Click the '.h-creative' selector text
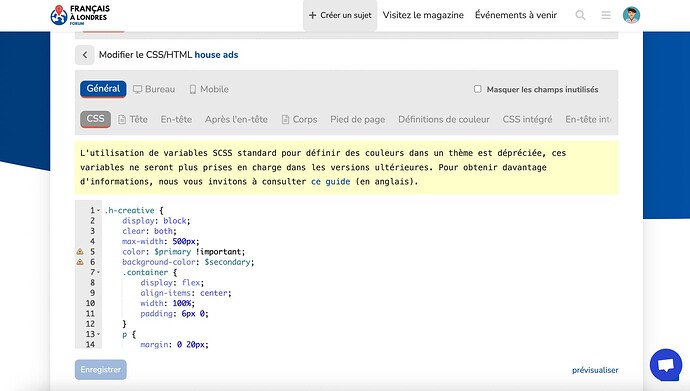The height and width of the screenshot is (391, 690). point(129,211)
